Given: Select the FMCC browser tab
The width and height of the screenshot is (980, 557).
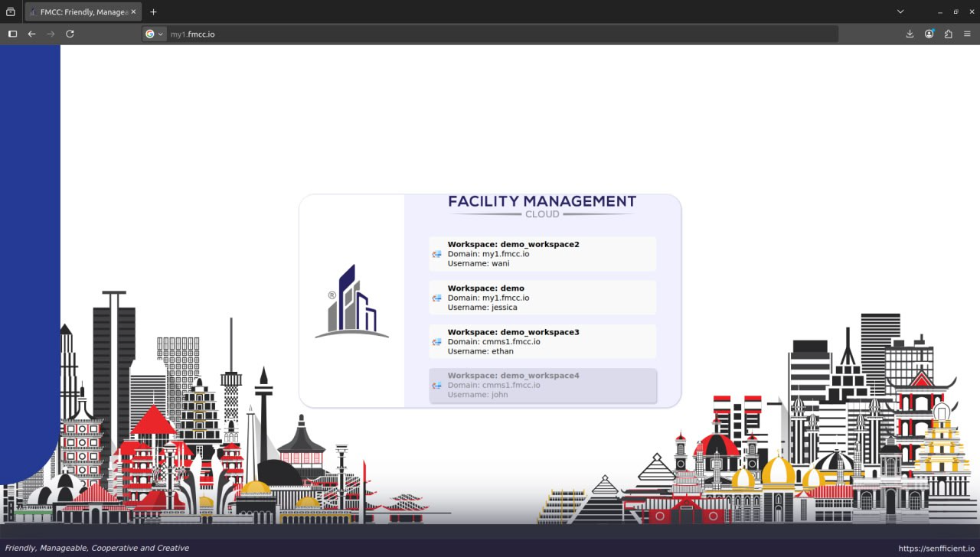Looking at the screenshot, I should 83,11.
